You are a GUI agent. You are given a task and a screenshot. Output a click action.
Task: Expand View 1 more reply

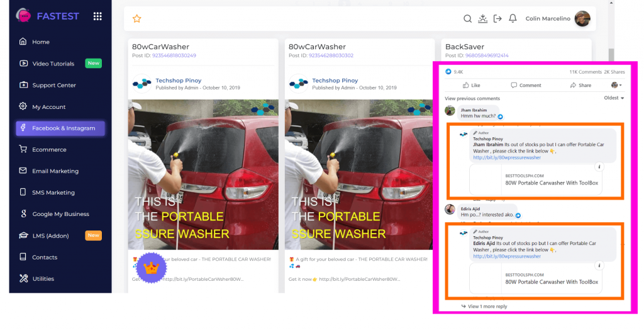(484, 306)
